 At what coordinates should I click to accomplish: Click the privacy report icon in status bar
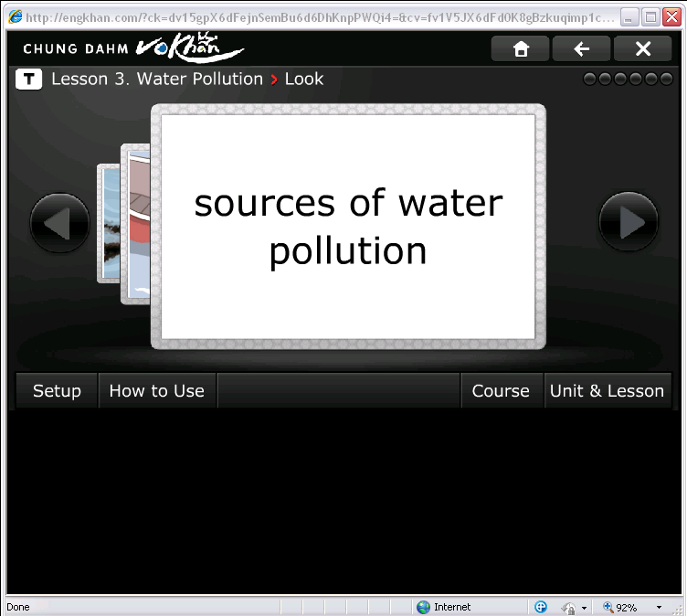(x=541, y=607)
